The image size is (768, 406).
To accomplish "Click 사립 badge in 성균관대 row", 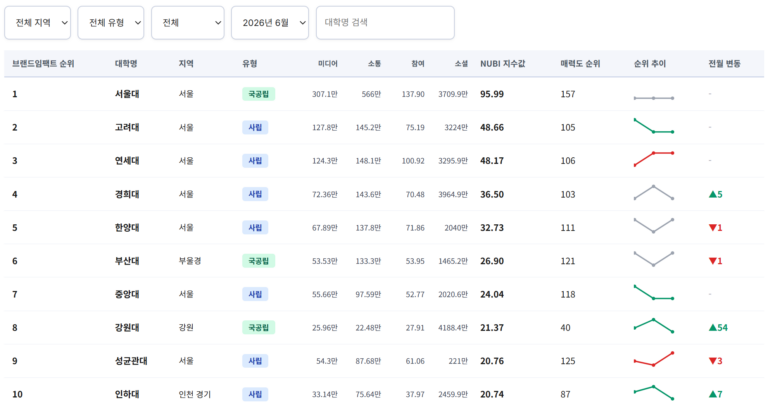I will click(255, 361).
